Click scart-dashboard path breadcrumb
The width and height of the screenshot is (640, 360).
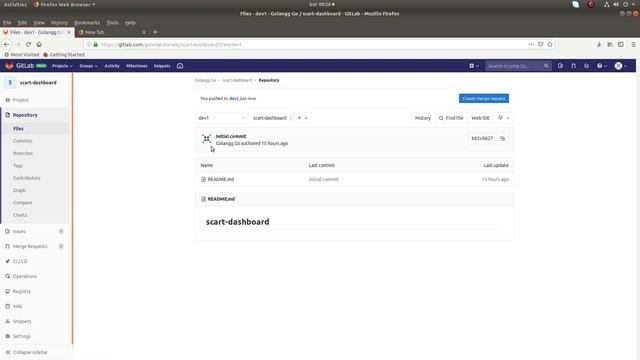pyautogui.click(x=270, y=118)
